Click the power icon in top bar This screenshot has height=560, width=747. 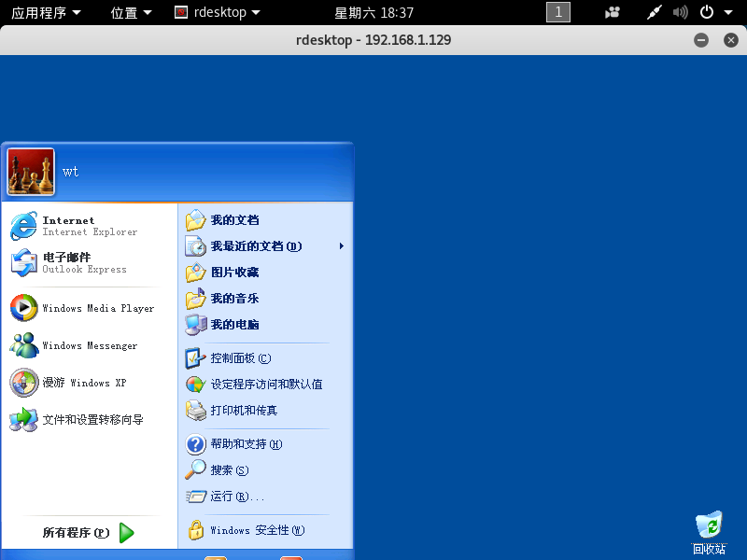coord(707,12)
